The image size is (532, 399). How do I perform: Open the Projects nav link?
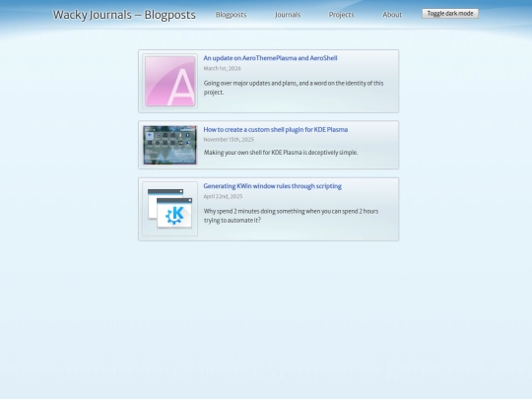[341, 15]
